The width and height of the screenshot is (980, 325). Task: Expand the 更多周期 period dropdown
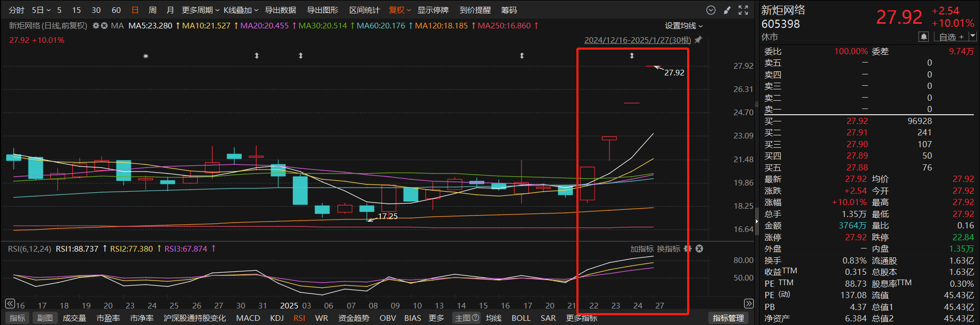point(200,10)
